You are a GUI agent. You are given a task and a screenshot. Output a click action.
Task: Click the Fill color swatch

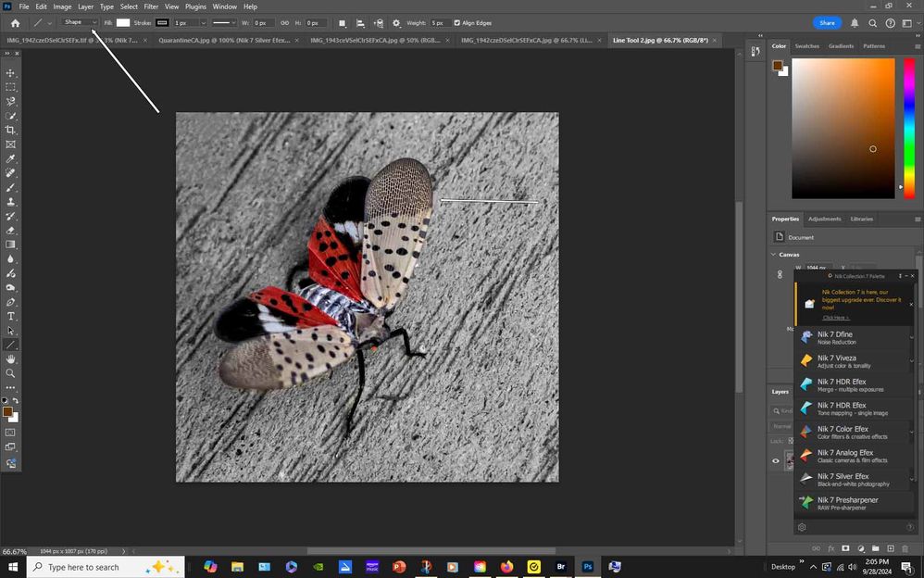click(x=122, y=22)
